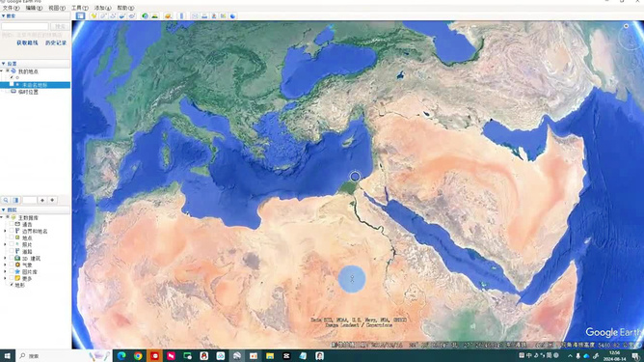Viewport: 644px width, 362px height.
Task: Toggle the 地形 terrain checkbox
Action: pos(12,285)
